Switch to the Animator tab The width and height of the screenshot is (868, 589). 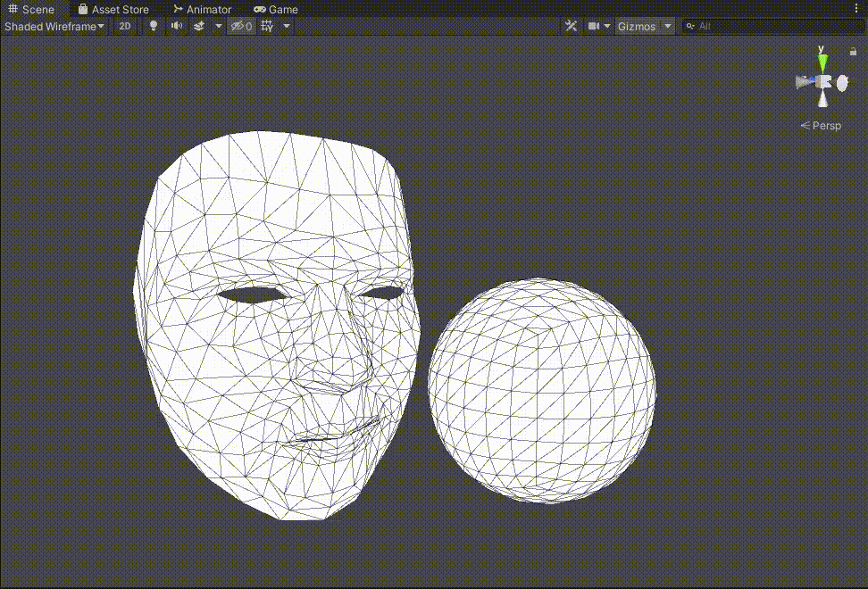[x=203, y=9]
